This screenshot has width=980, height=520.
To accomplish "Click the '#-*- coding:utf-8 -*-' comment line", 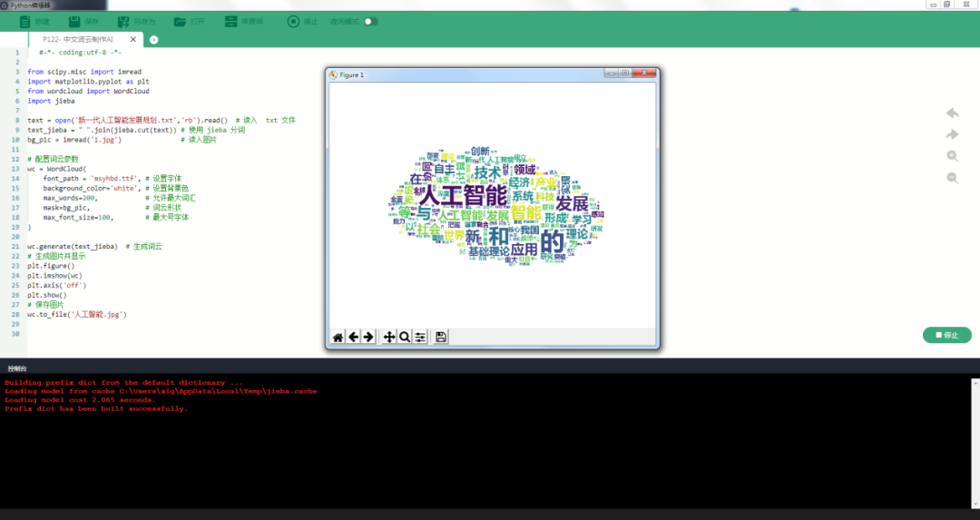I will pos(80,53).
